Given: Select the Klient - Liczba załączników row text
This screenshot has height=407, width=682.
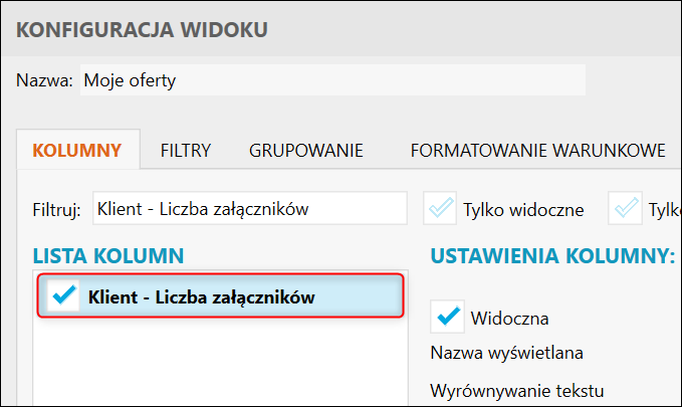Looking at the screenshot, I should (x=201, y=297).
